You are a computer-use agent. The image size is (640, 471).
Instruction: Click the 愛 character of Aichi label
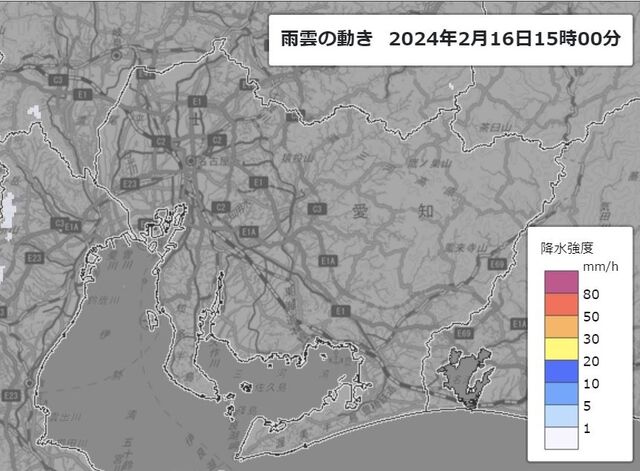pyautogui.click(x=360, y=211)
